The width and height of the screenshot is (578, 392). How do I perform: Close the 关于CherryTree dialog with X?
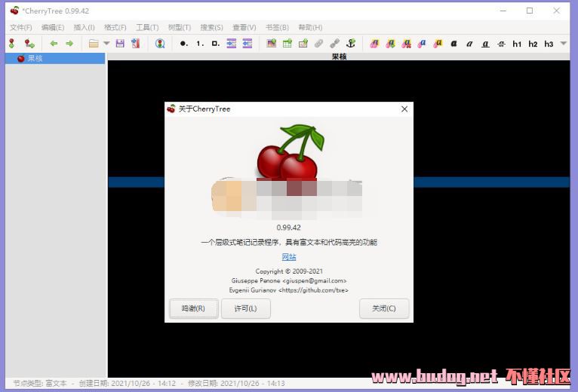point(404,109)
